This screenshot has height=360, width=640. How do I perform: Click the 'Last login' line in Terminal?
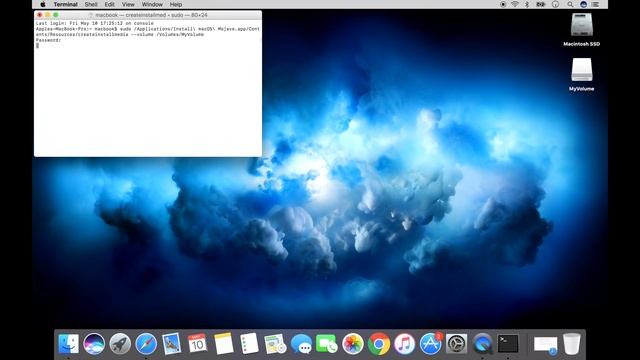pyautogui.click(x=95, y=23)
